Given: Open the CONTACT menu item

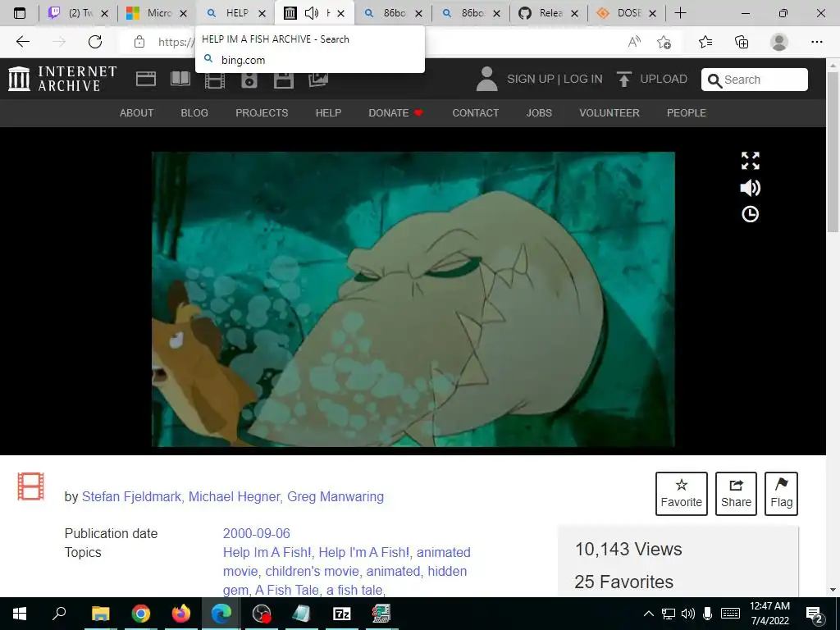Looking at the screenshot, I should (476, 113).
